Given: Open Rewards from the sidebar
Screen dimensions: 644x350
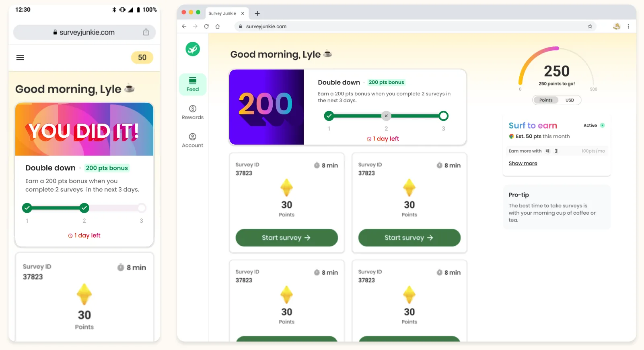Looking at the screenshot, I should click(193, 112).
